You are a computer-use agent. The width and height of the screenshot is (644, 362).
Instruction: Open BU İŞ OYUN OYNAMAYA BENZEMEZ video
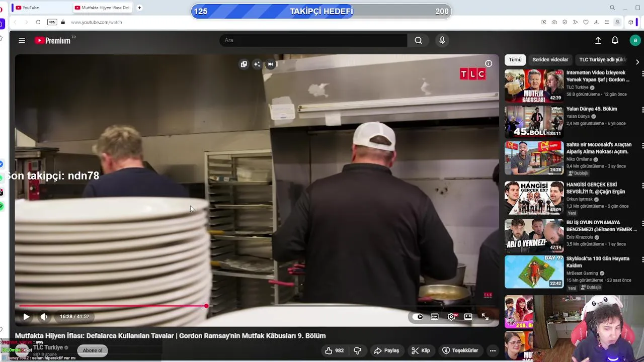pyautogui.click(x=534, y=236)
